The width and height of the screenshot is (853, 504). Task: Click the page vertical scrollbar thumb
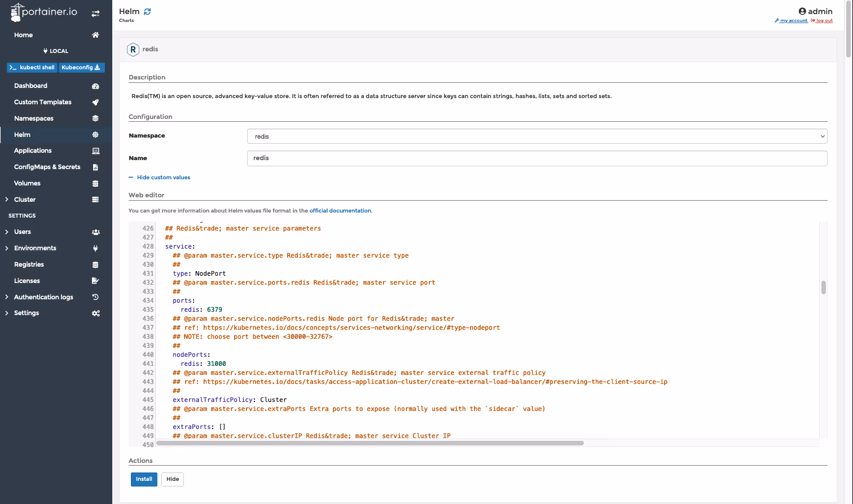[848, 28]
